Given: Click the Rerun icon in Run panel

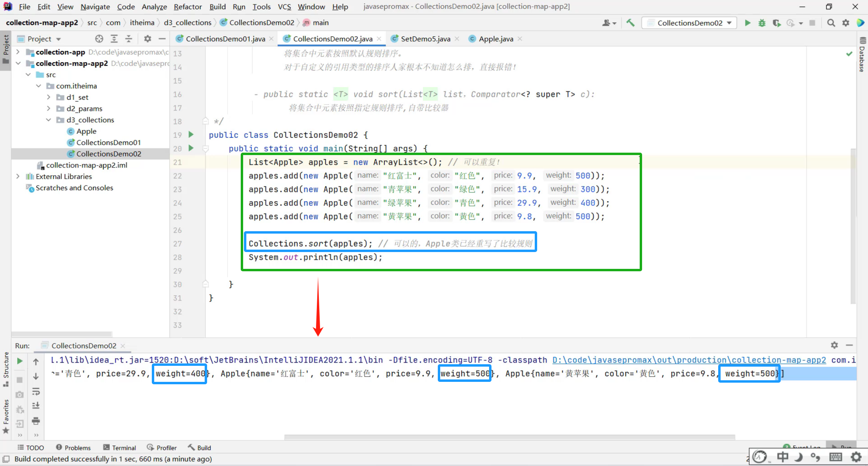Looking at the screenshot, I should pyautogui.click(x=20, y=361).
